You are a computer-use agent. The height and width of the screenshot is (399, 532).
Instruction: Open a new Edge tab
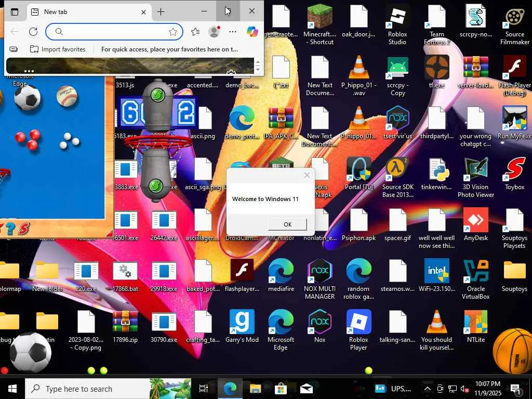coord(161,12)
